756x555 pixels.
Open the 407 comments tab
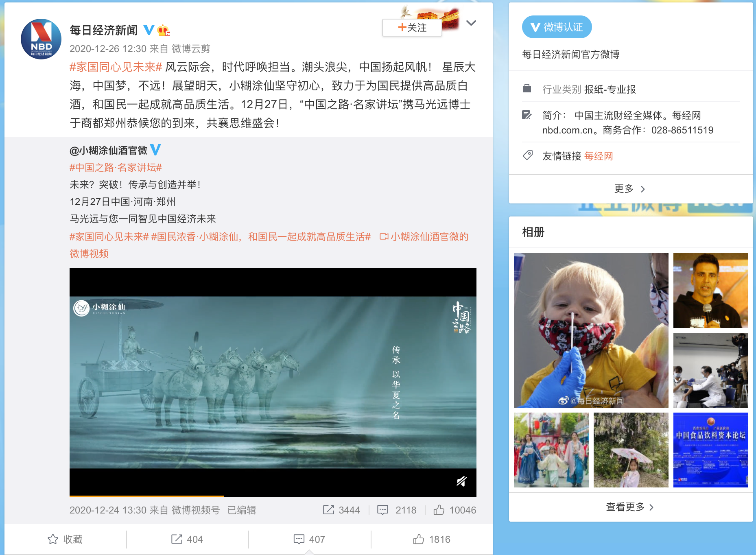(x=309, y=539)
